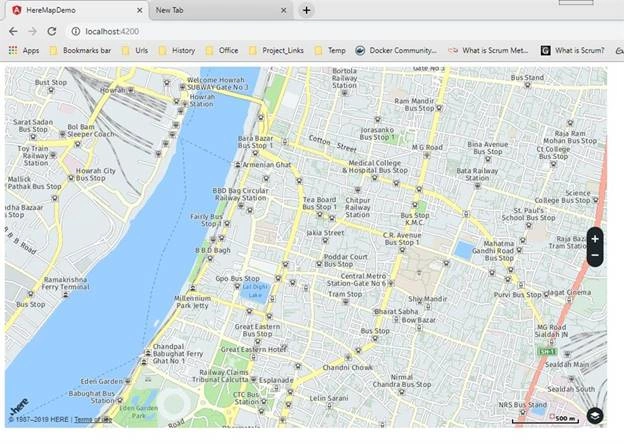This screenshot has height=444, width=624.
Task: Click the B B D Bagh label
Action: 213,250
